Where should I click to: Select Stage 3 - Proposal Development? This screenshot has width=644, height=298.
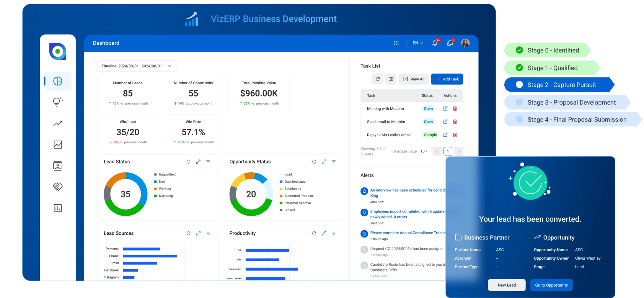(x=567, y=102)
